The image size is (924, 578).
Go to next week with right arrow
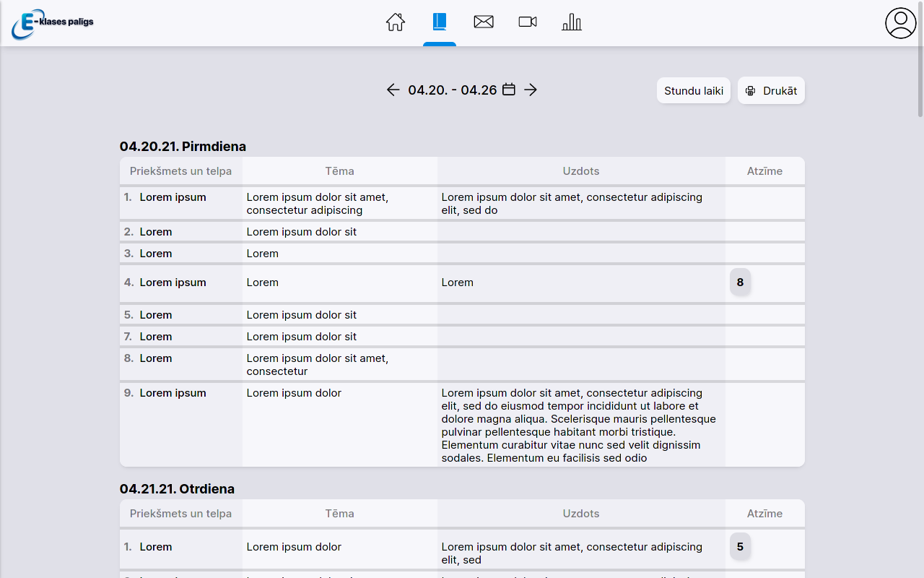pos(531,90)
